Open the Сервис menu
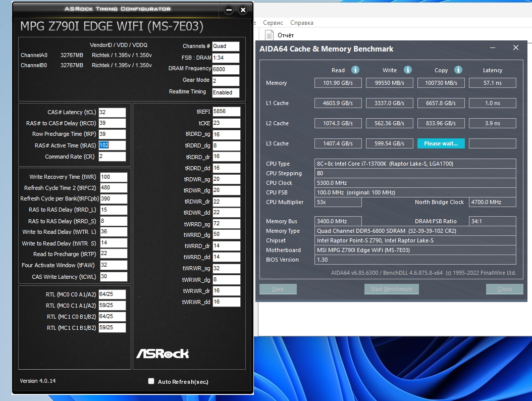 click(273, 23)
